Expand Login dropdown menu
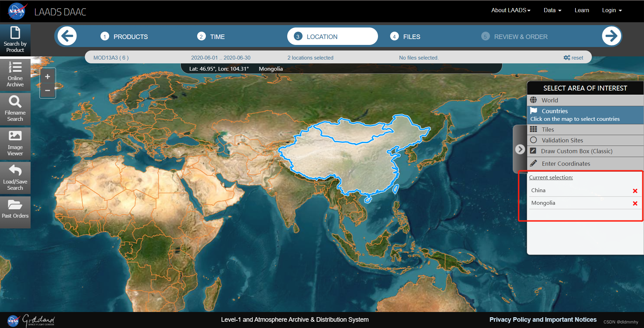This screenshot has height=328, width=644. (x=612, y=10)
